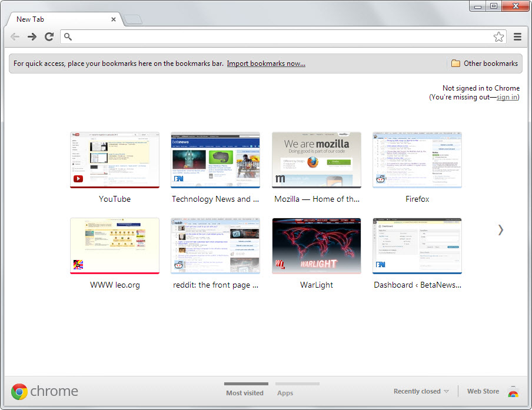Bookmark page with the star icon
This screenshot has height=410, width=532.
[x=498, y=37]
